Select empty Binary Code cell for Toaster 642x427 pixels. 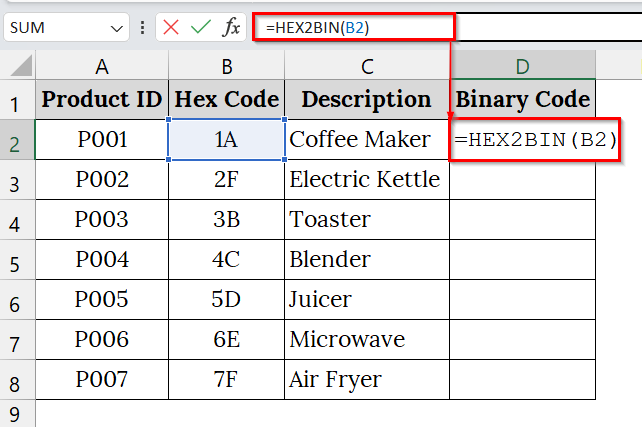(522, 220)
